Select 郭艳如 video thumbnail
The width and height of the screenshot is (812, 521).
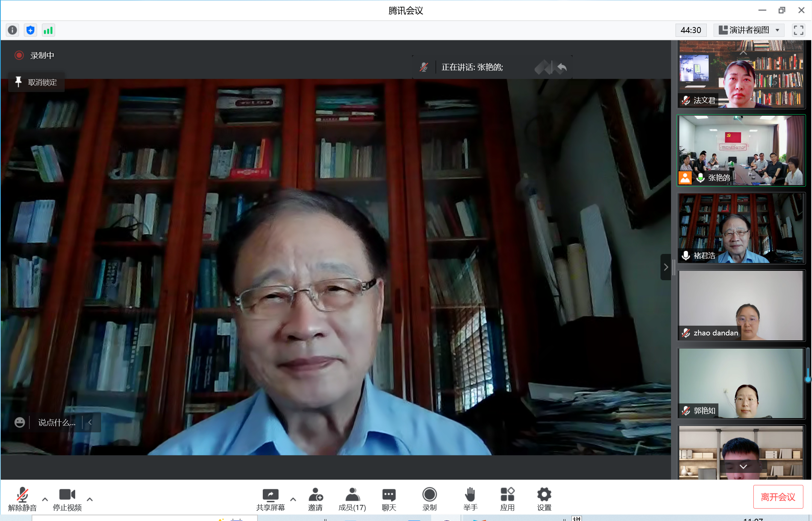(x=741, y=383)
